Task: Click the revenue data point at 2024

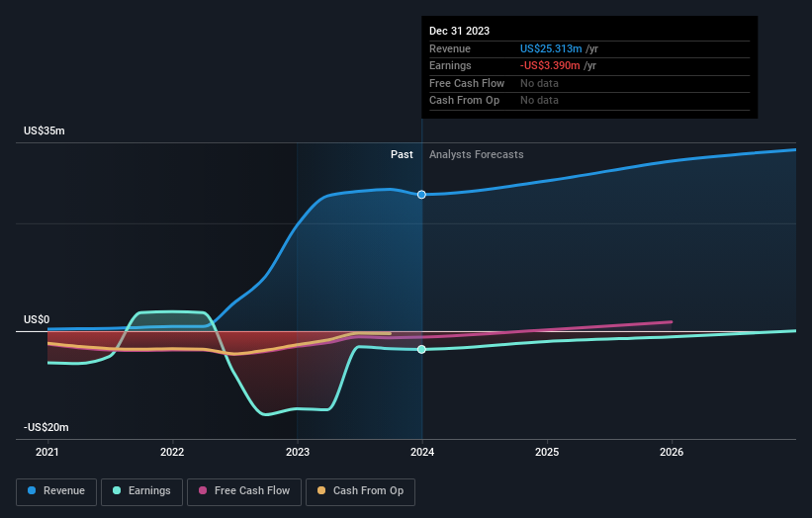Action: pyautogui.click(x=421, y=195)
